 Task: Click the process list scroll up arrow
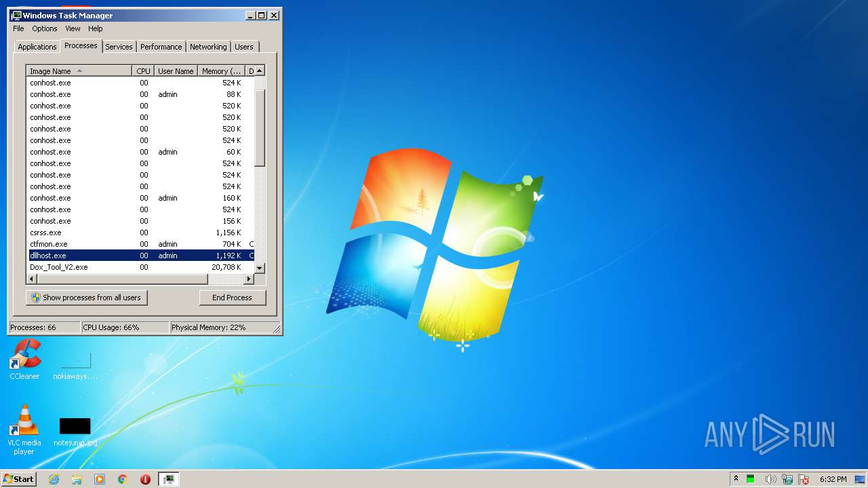coord(260,70)
